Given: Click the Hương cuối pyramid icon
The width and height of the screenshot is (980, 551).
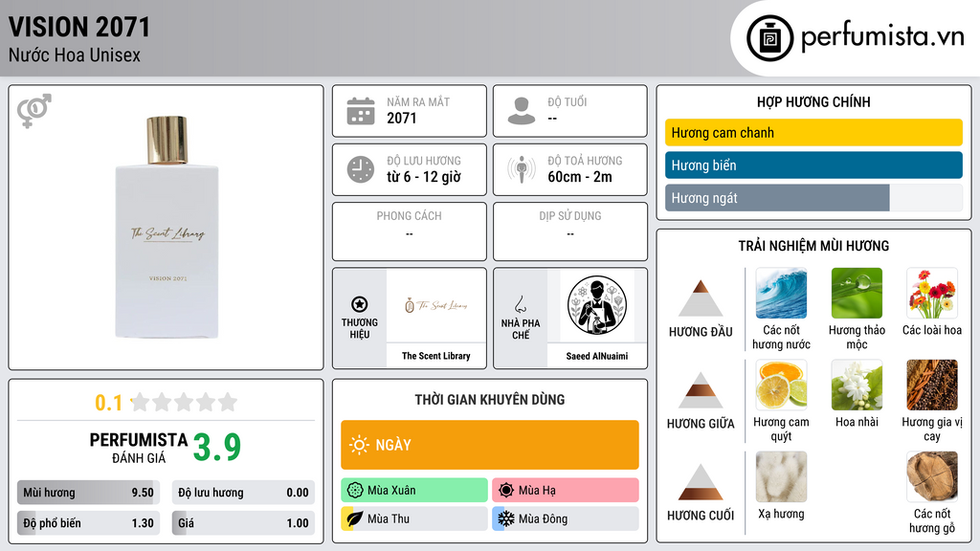Looking at the screenshot, I should (x=701, y=482).
